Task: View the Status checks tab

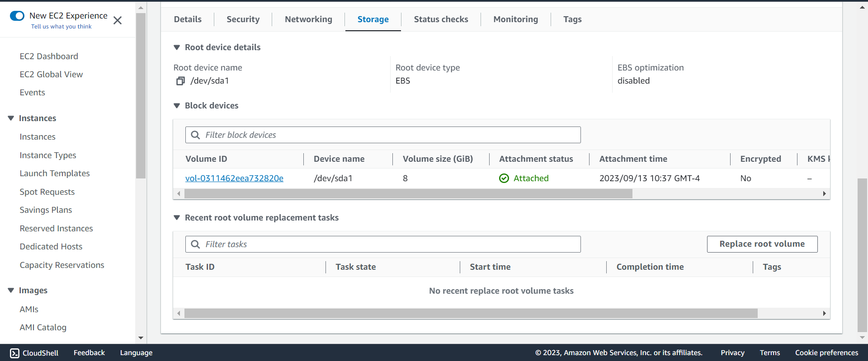Action: click(x=441, y=19)
